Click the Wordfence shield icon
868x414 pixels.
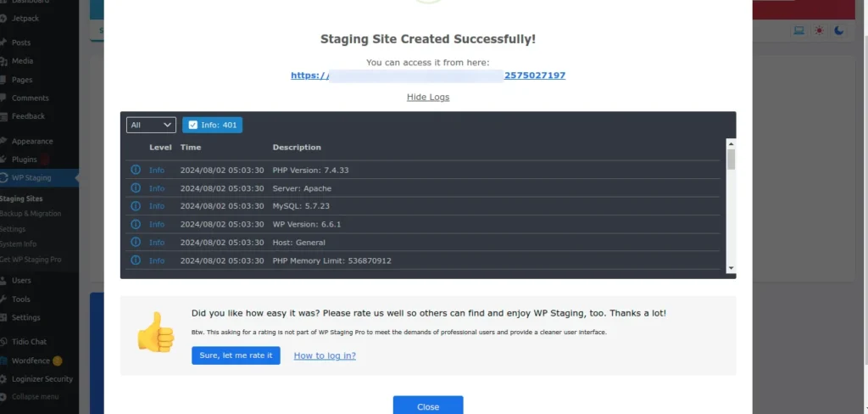point(4,361)
